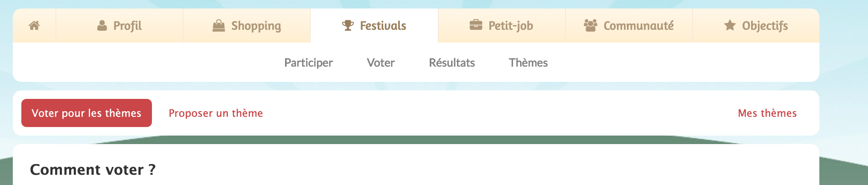This screenshot has height=185, width=868.
Task: Switch to the Shopping tab label
Action: [256, 26]
